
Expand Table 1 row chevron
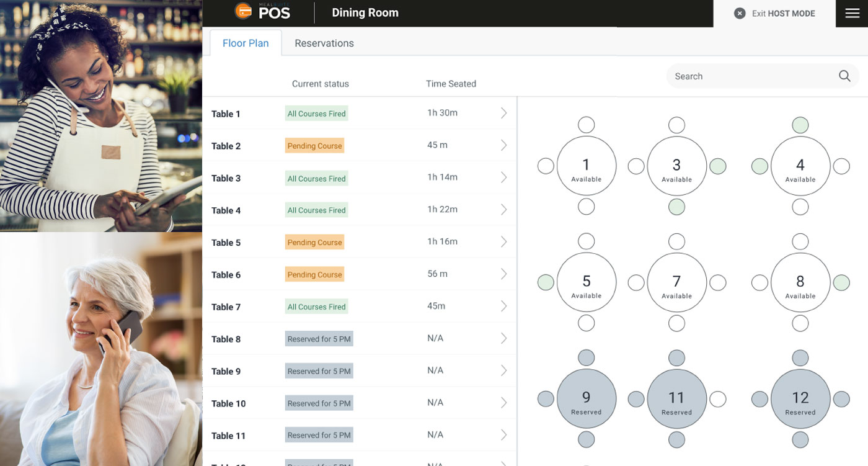(503, 113)
